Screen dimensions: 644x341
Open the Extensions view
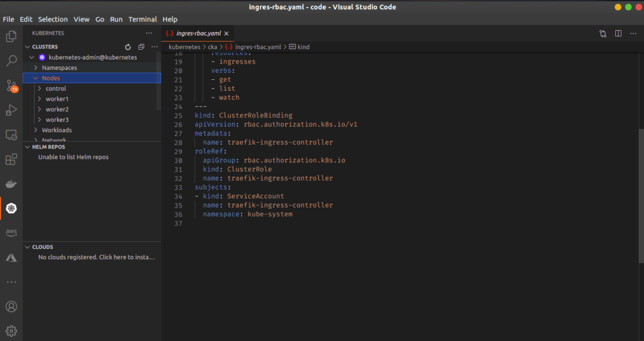pos(11,159)
